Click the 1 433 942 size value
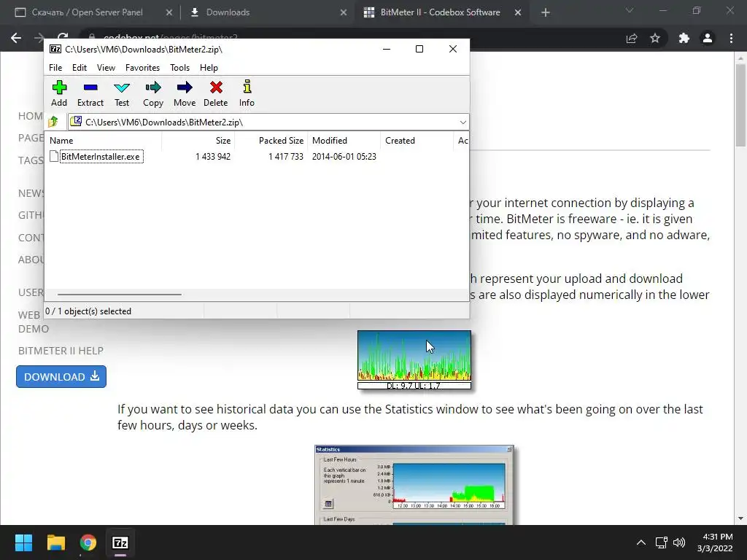The image size is (747, 560). pos(213,157)
